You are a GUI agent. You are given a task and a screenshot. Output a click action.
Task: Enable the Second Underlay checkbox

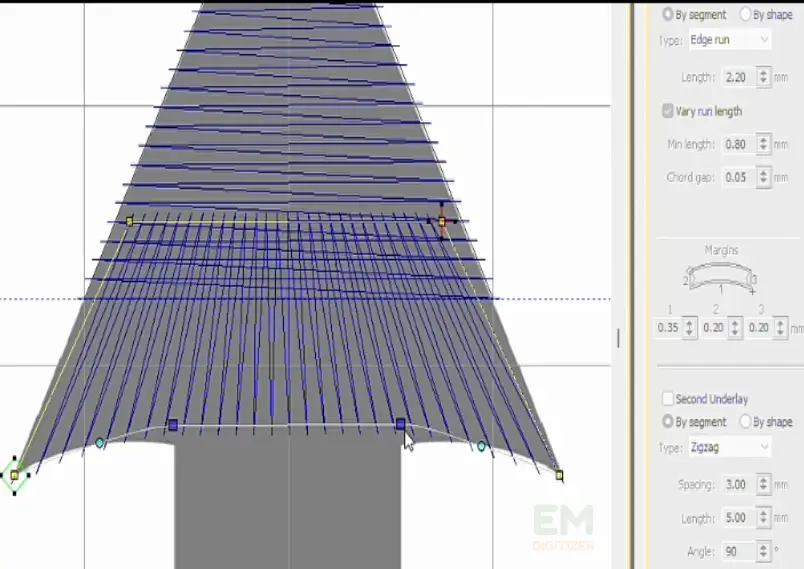pyautogui.click(x=668, y=398)
